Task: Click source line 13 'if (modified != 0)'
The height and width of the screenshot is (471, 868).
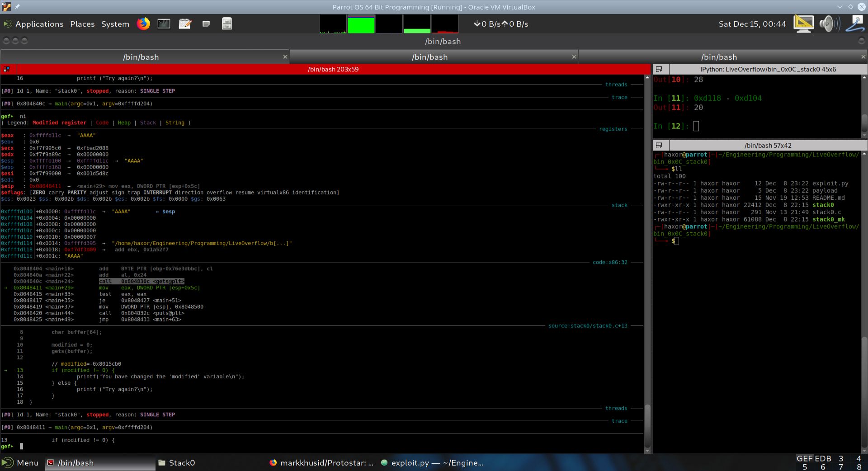Action: pos(83,370)
